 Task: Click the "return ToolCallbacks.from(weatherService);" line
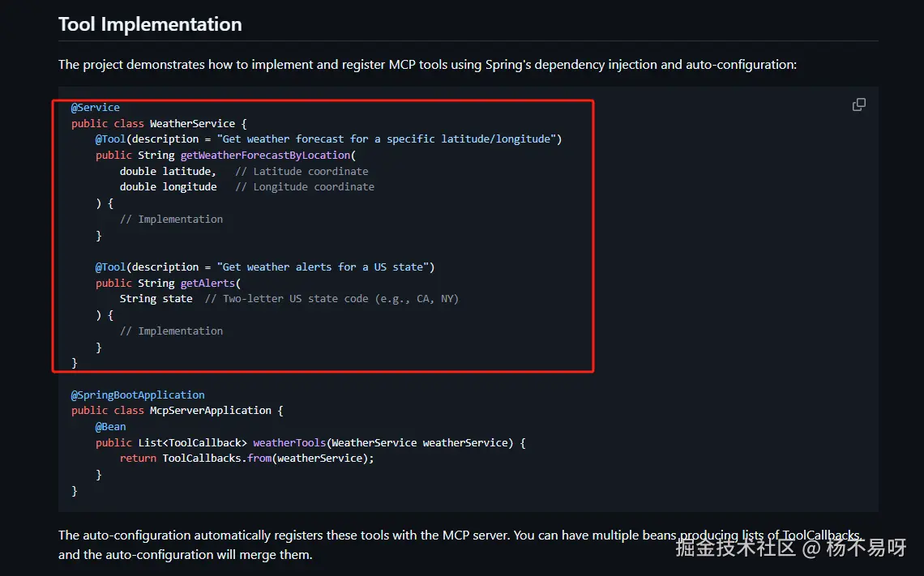(x=246, y=458)
